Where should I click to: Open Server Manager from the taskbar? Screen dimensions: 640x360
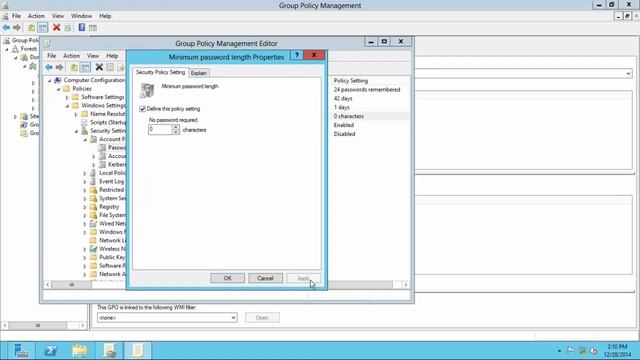click(x=20, y=351)
